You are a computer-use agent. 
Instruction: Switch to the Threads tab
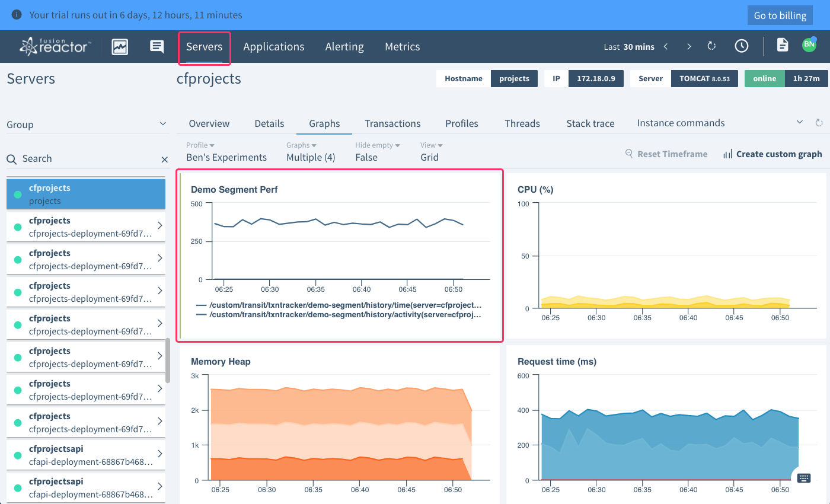(522, 123)
